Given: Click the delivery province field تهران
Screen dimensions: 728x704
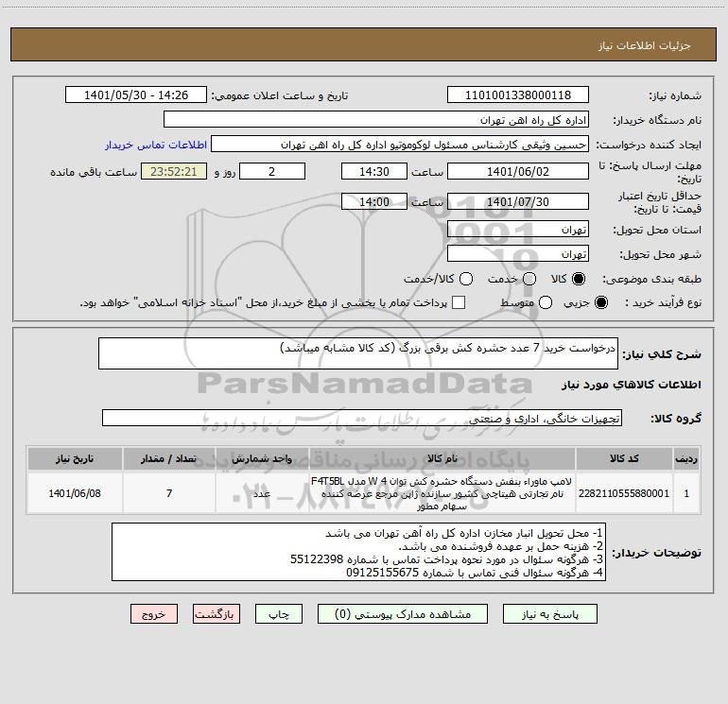Looking at the screenshot, I should point(518,230).
